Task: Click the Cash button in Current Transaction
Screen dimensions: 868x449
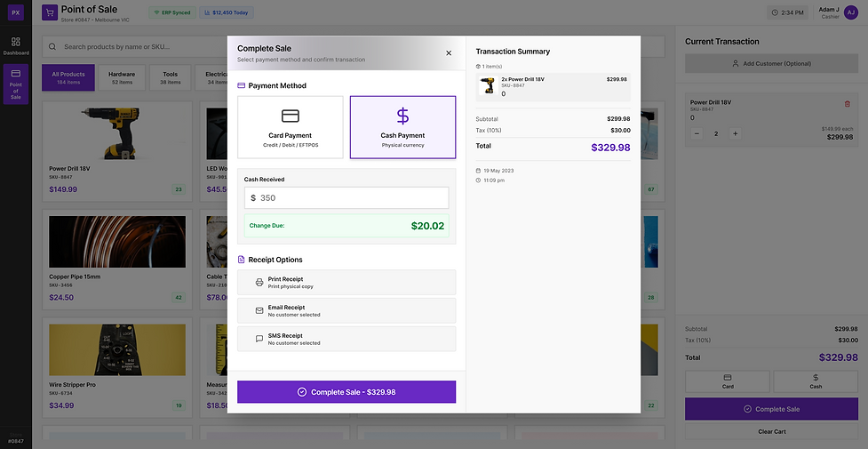Action: click(x=816, y=381)
